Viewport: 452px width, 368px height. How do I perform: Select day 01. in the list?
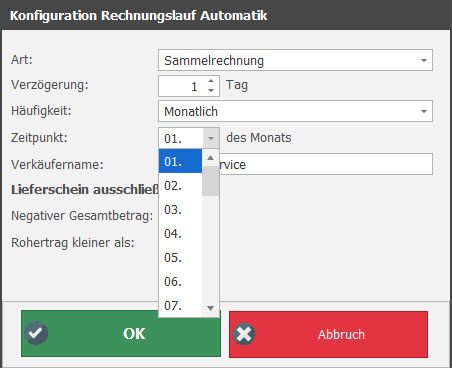tap(180, 161)
